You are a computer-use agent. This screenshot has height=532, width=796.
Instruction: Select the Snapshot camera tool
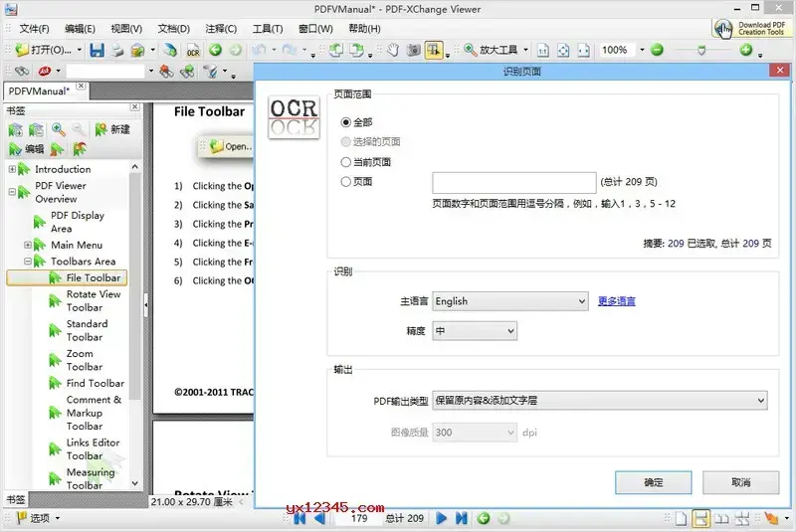point(414,50)
